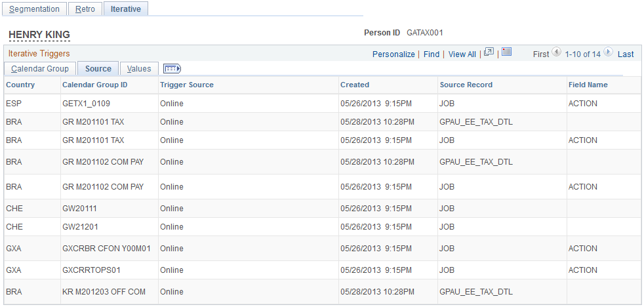Sort by Source Record column header
Screen dimensions: 644x307
[x=466, y=85]
